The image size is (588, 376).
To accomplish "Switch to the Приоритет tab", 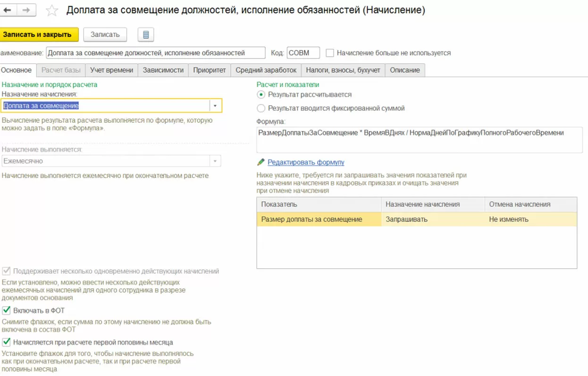I will 210,70.
